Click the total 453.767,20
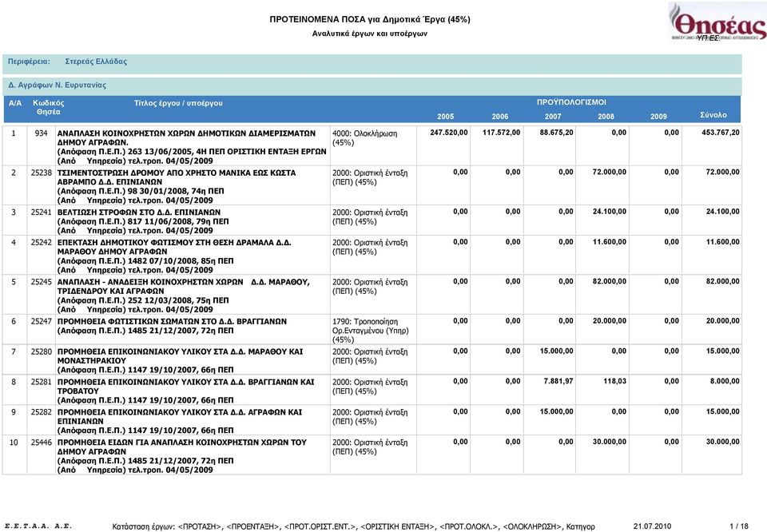The width and height of the screenshot is (767, 532). click(x=721, y=133)
